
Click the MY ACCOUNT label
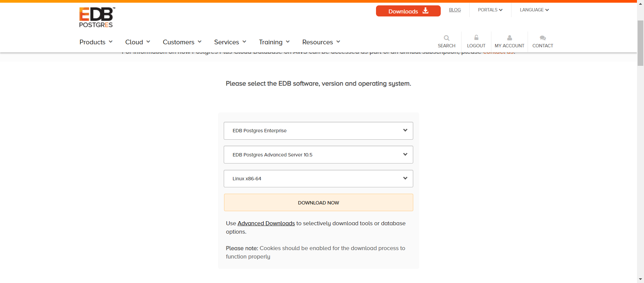509,46
